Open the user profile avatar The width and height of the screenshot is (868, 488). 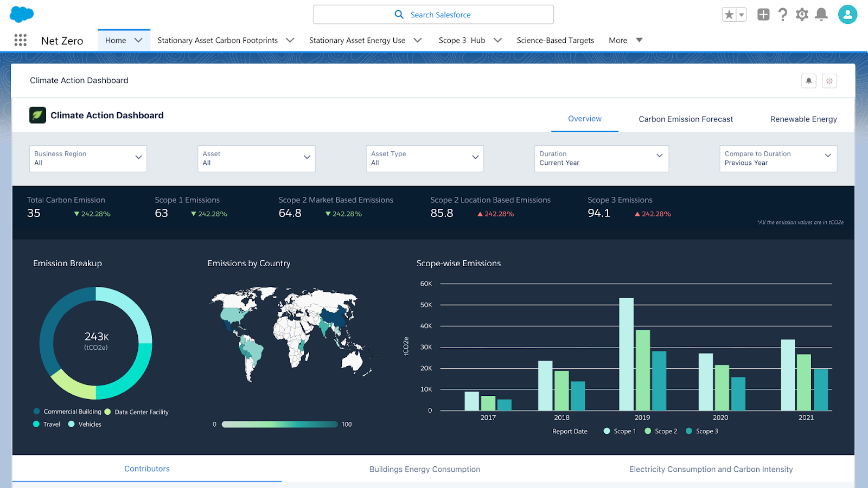(847, 15)
